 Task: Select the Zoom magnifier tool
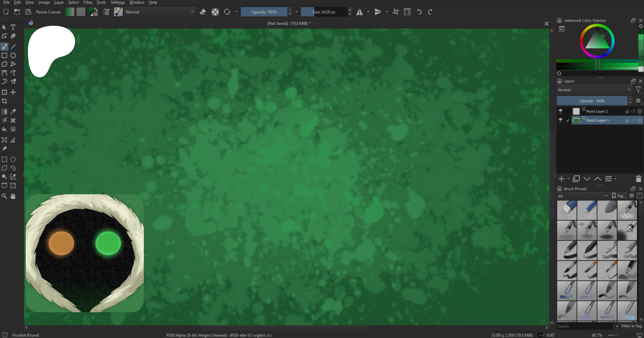click(x=4, y=196)
